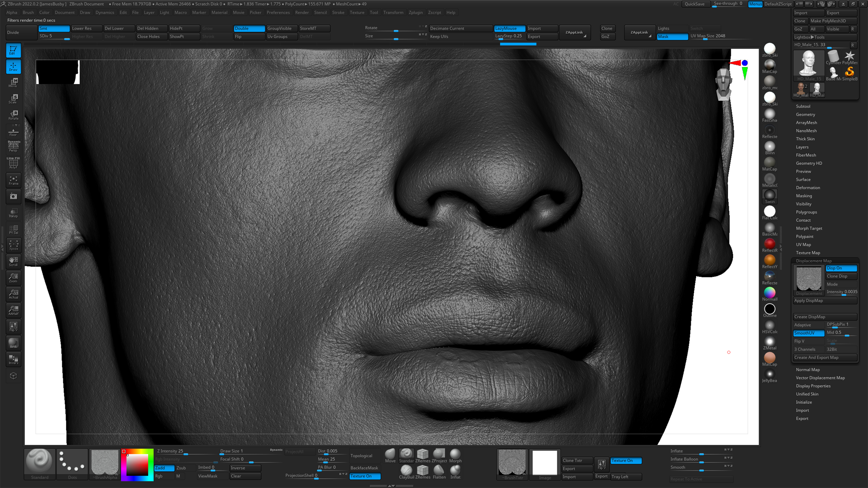Open the Masking panel
The width and height of the screenshot is (868, 488).
(804, 196)
